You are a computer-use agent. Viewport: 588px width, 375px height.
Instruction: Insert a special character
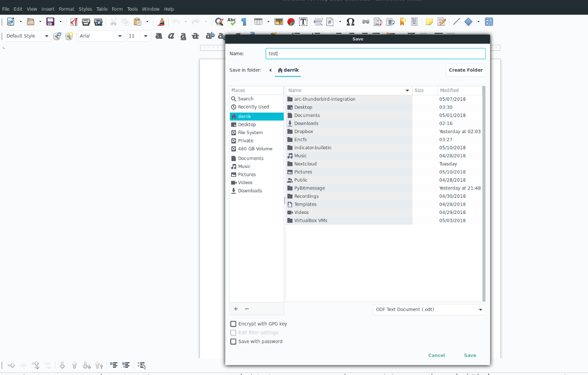351,22
